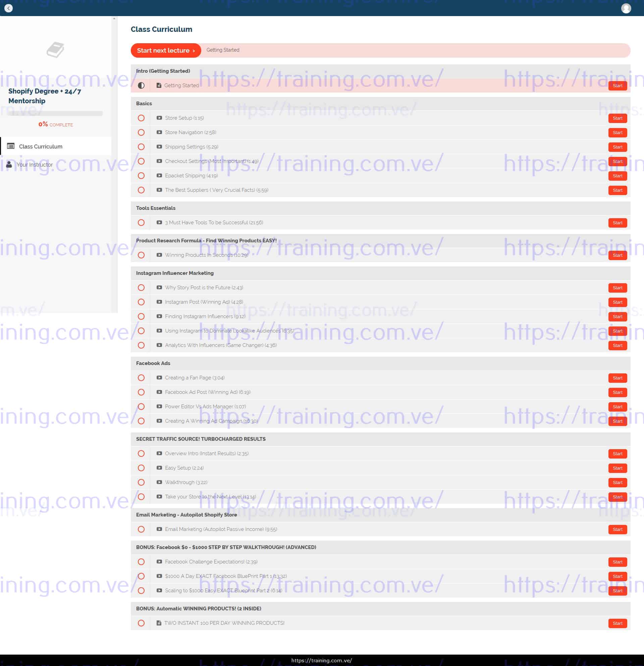Click the Class Curriculum list icon

click(x=11, y=146)
